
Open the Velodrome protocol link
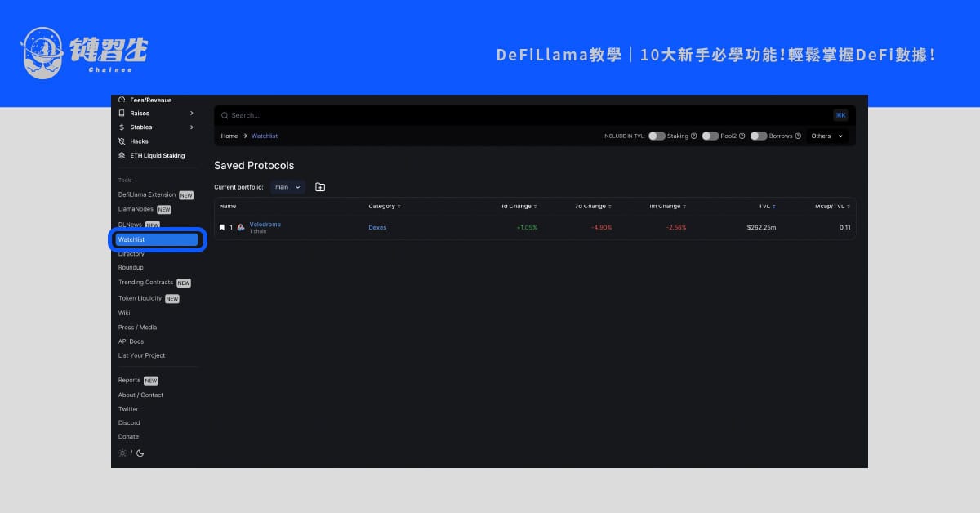tap(265, 225)
